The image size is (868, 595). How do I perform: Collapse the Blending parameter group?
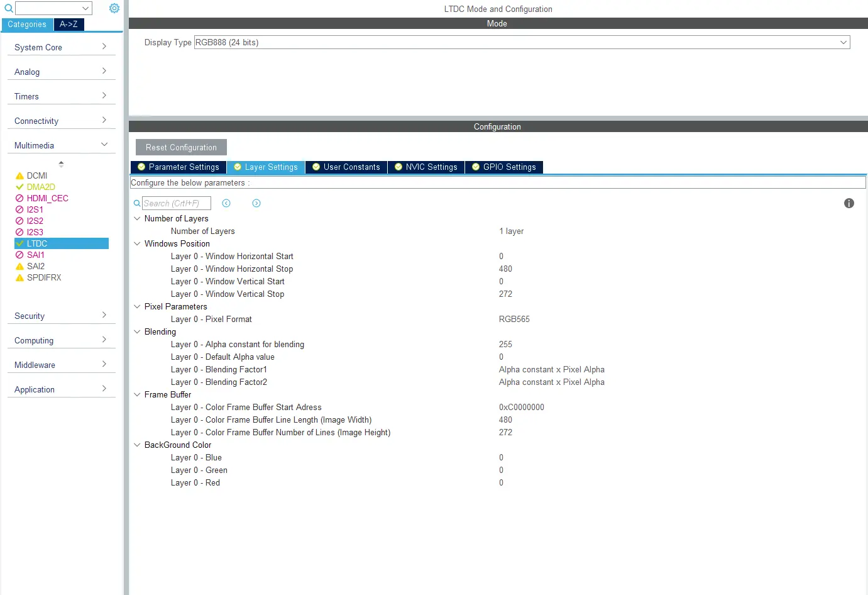pyautogui.click(x=137, y=331)
